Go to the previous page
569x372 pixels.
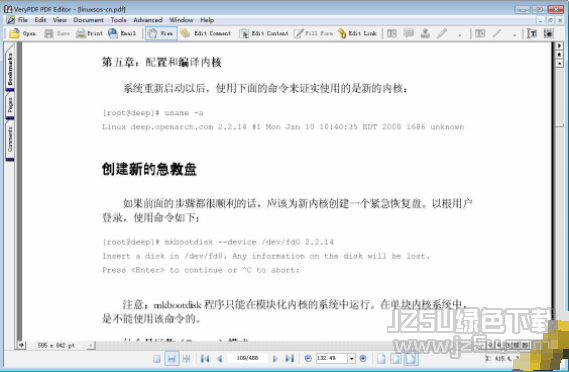(220, 359)
